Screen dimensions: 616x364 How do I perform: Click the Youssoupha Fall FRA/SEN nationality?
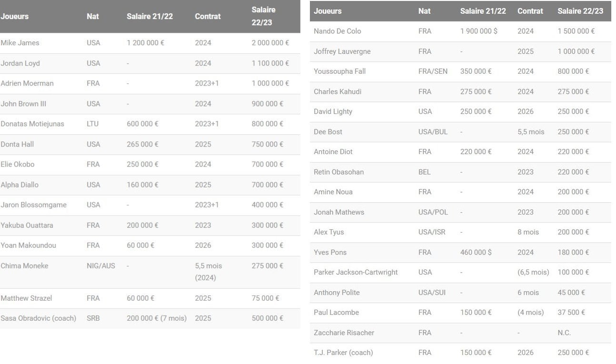point(433,71)
